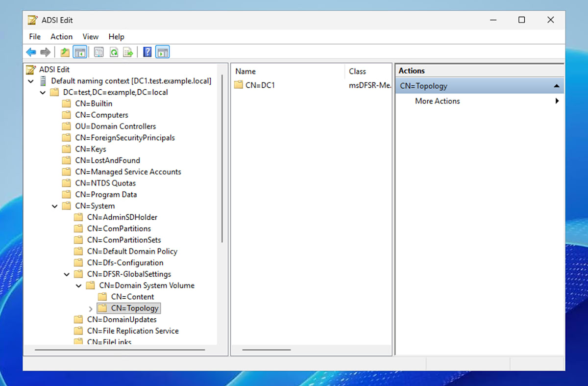The height and width of the screenshot is (386, 588).
Task: Select CN=ForeignSecurityPrincipals in the tree
Action: 125,138
